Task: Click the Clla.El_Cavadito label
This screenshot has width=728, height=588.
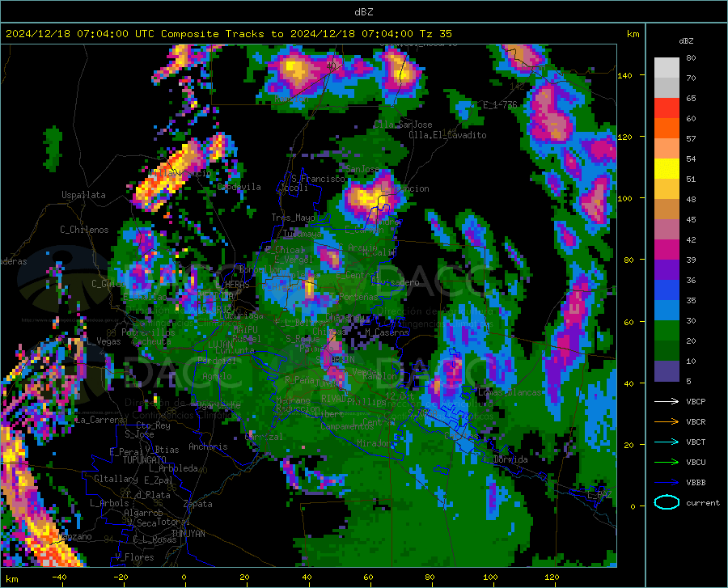Action: (447, 135)
